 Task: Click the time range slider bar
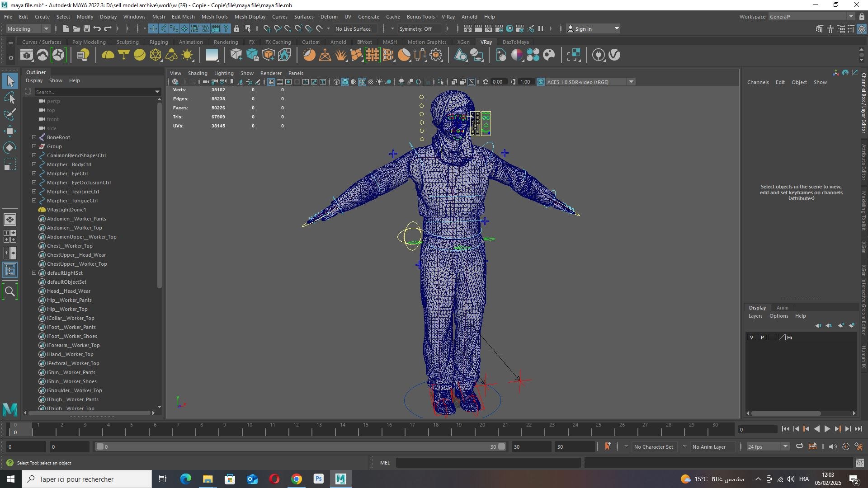(x=301, y=446)
